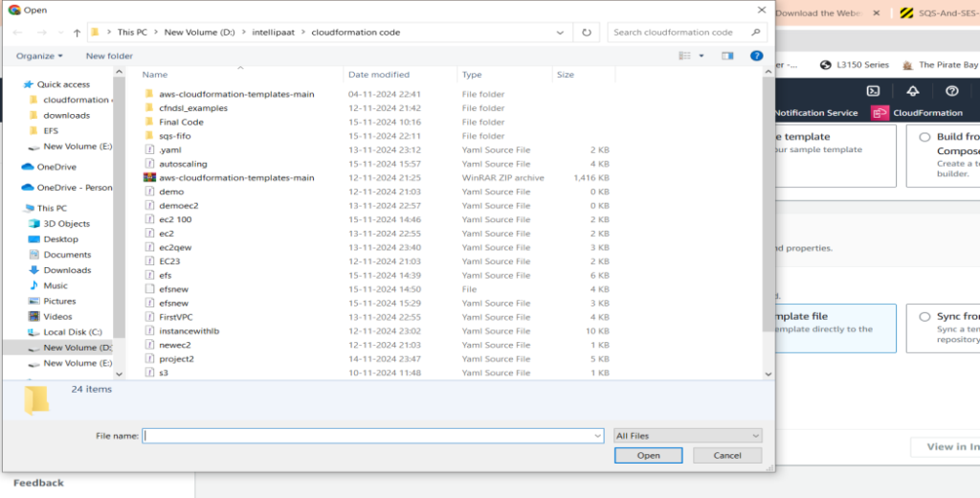This screenshot has height=498, width=980.
Task: Select the Music folder in sidebar
Action: click(55, 285)
